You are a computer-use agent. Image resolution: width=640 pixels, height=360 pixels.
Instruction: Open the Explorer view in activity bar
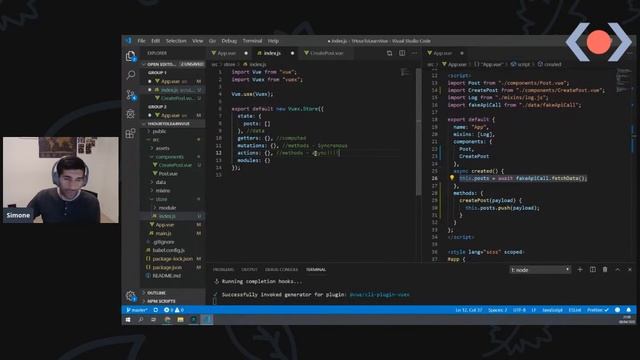(131, 56)
